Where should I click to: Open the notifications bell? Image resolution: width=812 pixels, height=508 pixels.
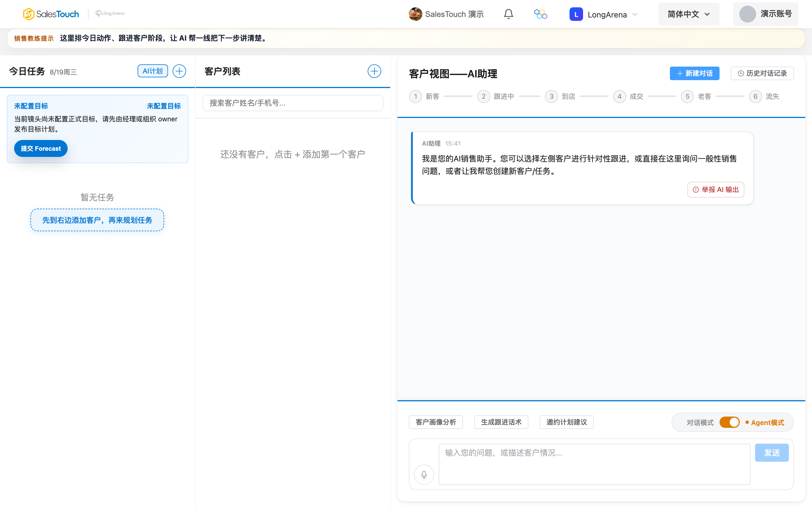tap(508, 14)
